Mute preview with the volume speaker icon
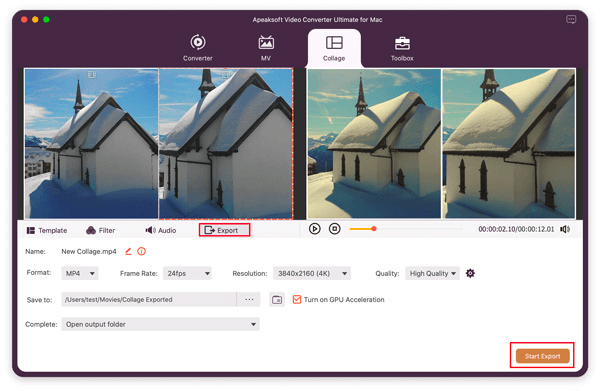Image resolution: width=600 pixels, height=391 pixels. pos(565,229)
